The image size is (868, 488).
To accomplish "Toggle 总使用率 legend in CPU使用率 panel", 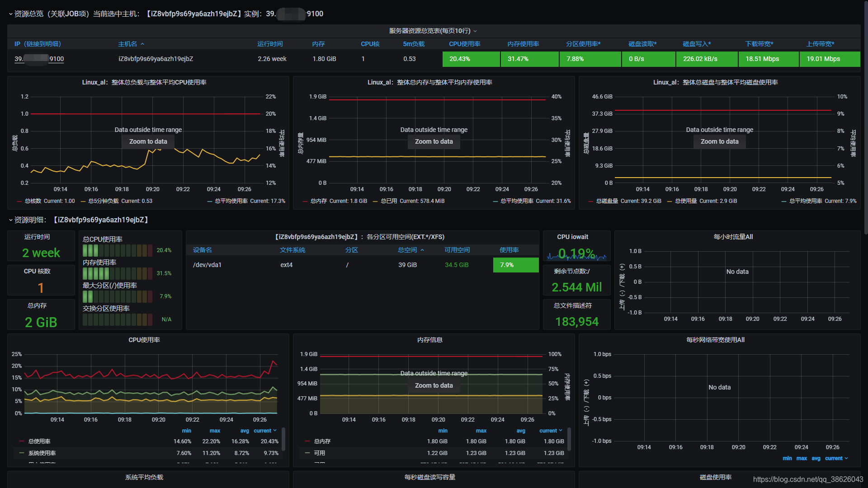I will pyautogui.click(x=39, y=441).
